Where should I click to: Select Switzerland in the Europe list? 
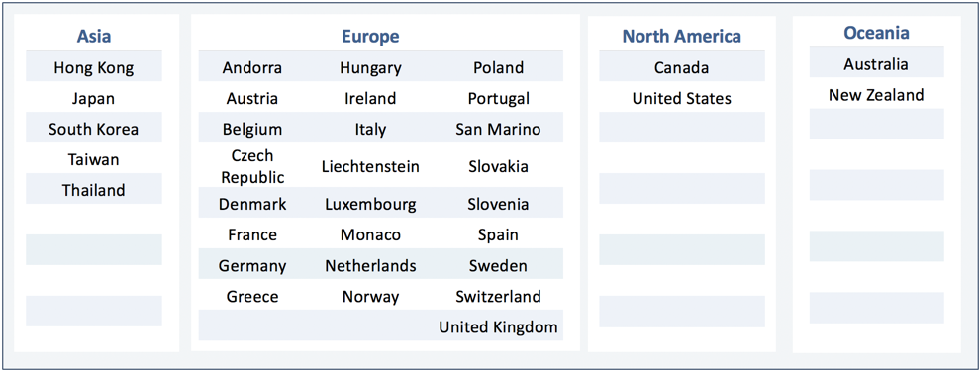click(x=498, y=296)
